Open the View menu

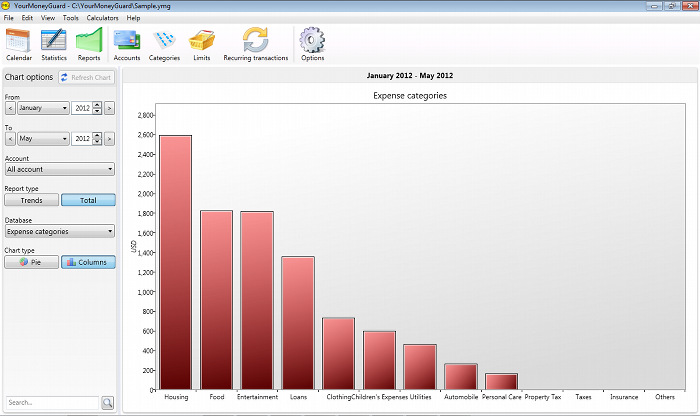coord(48,18)
